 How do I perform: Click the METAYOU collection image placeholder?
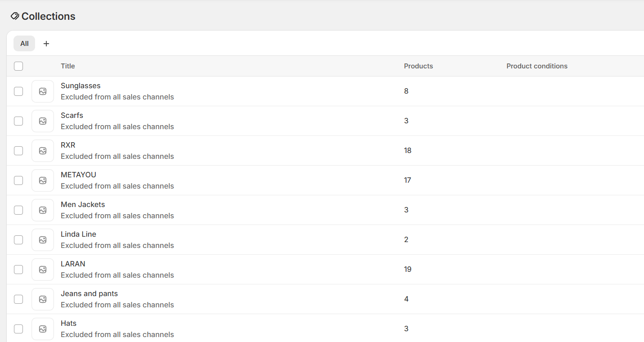click(x=43, y=180)
